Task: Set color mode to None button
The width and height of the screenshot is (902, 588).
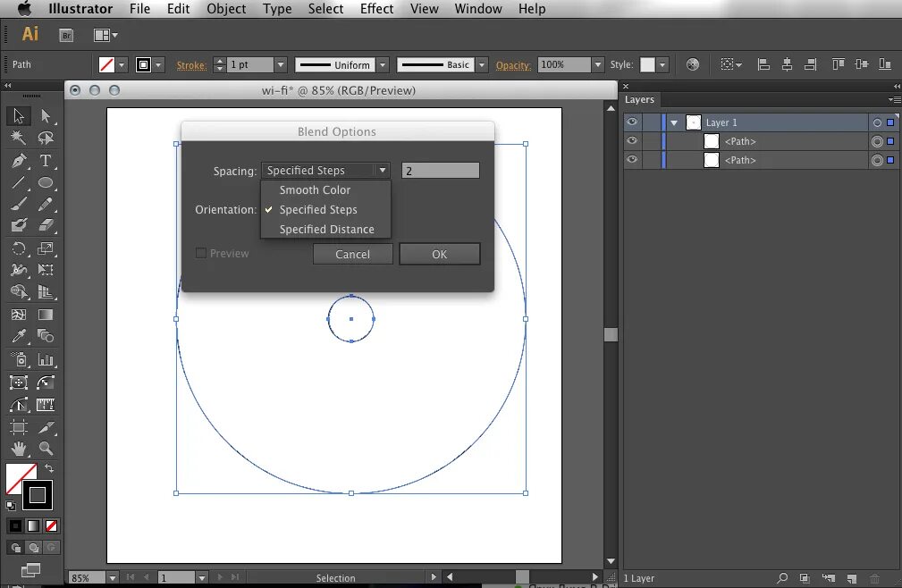Action: (51, 526)
